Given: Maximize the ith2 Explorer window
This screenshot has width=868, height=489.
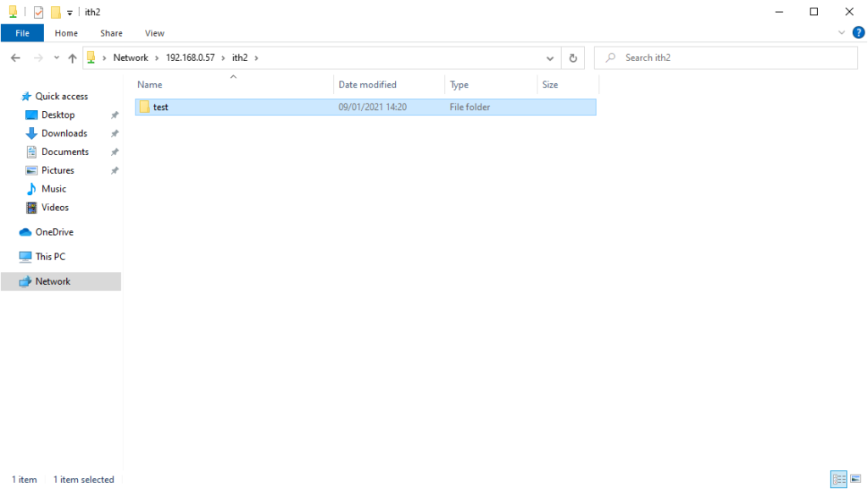Looking at the screenshot, I should tap(814, 12).
